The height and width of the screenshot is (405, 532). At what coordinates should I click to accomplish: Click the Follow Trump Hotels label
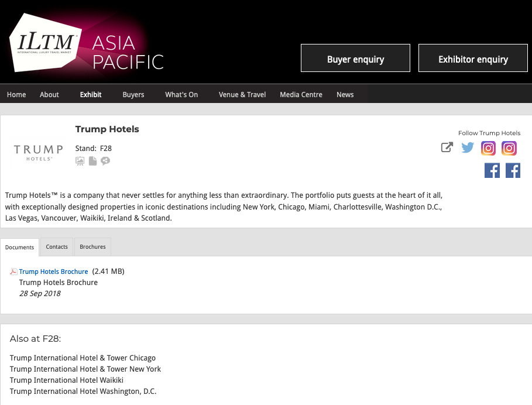point(489,133)
